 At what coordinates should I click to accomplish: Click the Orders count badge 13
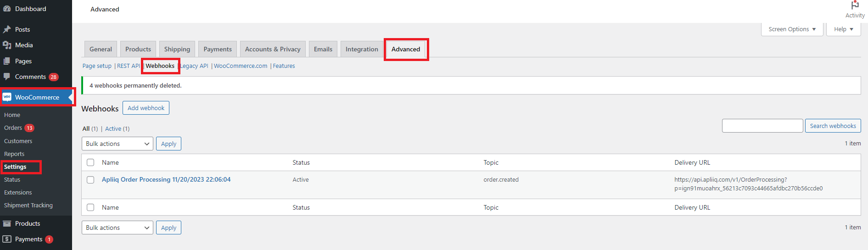point(29,128)
